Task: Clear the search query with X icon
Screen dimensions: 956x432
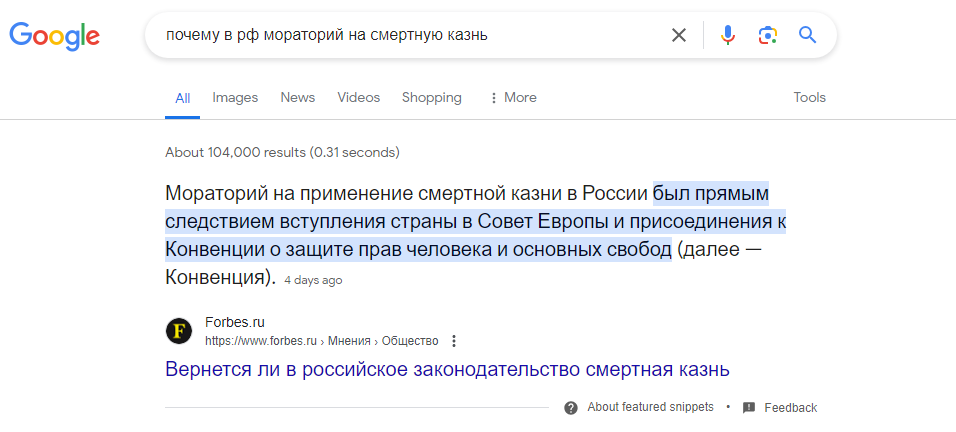Action: (x=679, y=35)
